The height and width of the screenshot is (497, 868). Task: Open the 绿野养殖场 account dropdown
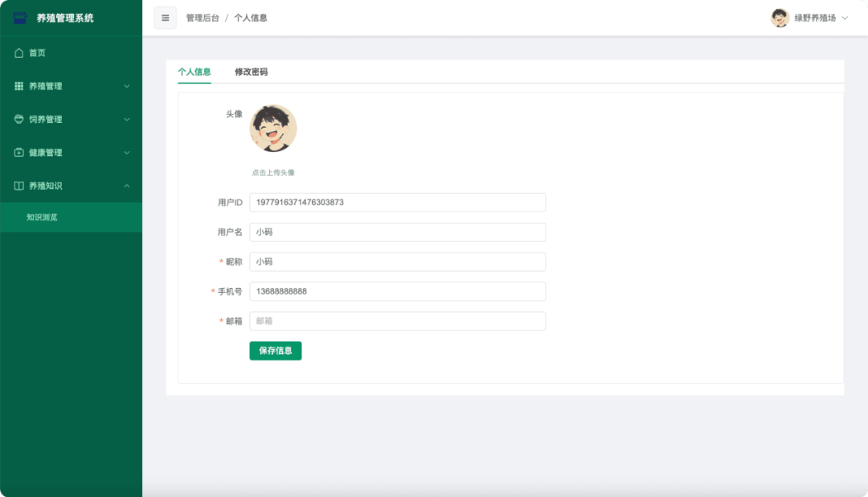pos(813,17)
